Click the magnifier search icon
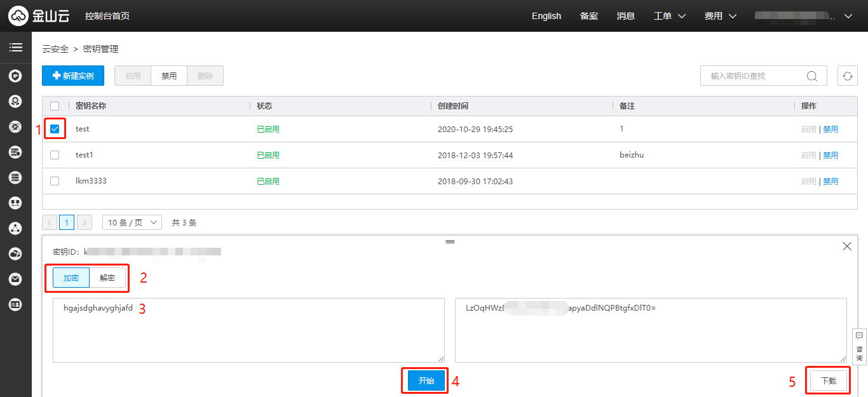This screenshot has height=397, width=868. tap(811, 76)
